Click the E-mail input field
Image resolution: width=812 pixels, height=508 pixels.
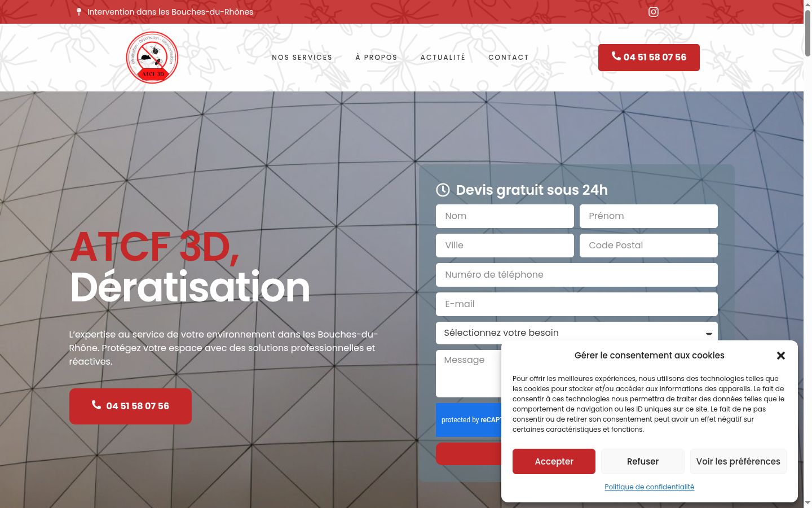(577, 304)
